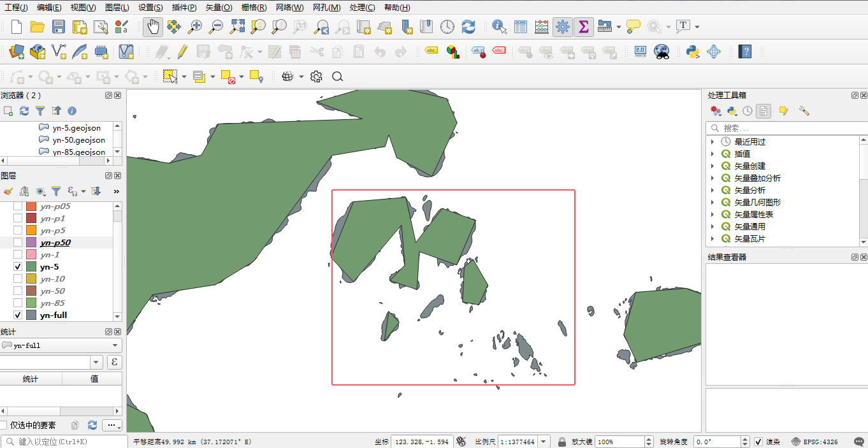Open the 工程 menu

(16, 8)
